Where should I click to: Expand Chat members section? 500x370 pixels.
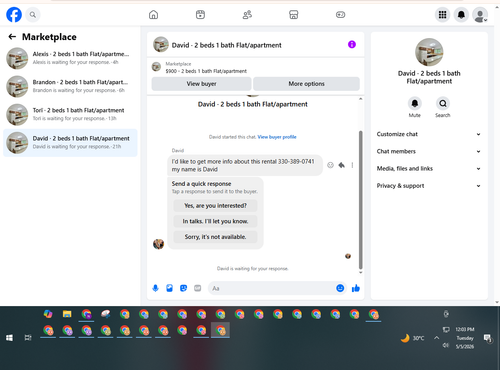pos(429,151)
